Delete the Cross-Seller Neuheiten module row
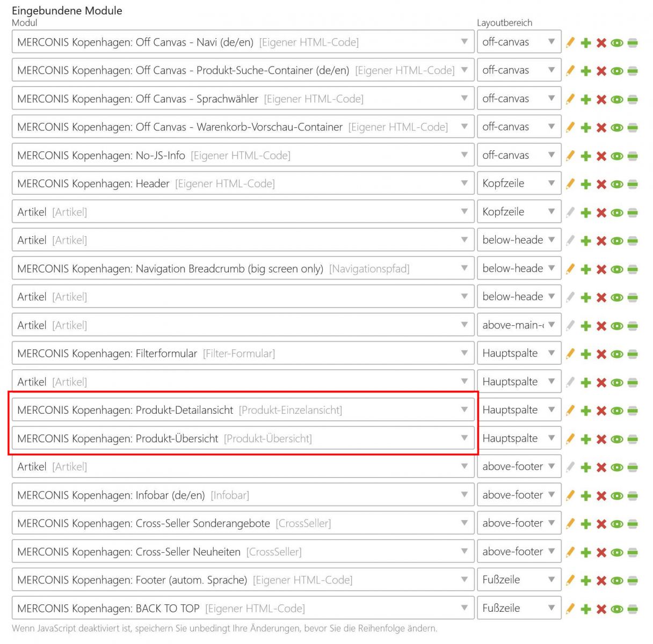 pyautogui.click(x=601, y=553)
